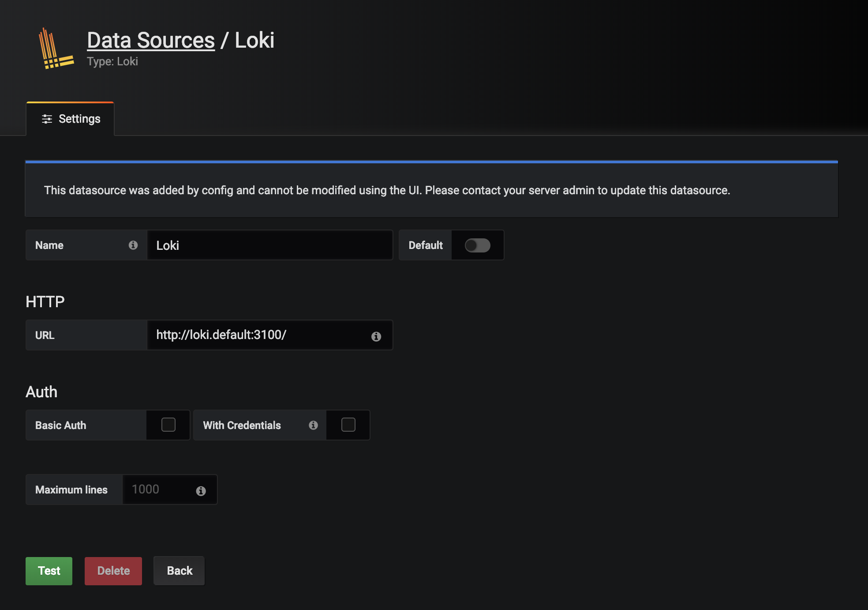
Task: Click the info icon beside the Name label
Action: pyautogui.click(x=134, y=245)
